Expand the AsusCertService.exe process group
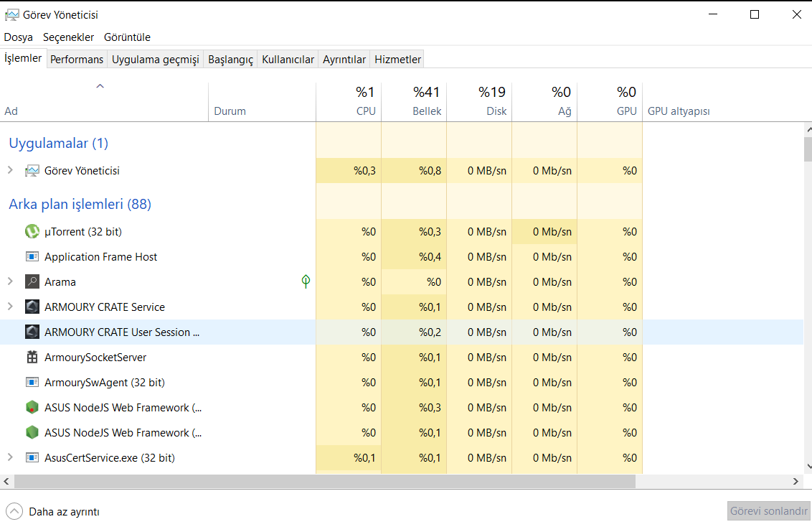Screen dimensions: 812x532 click(10, 457)
